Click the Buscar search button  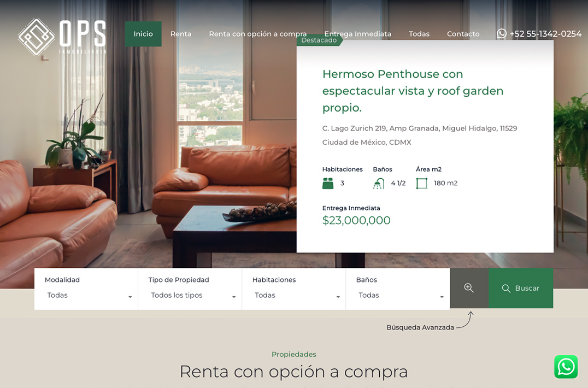pos(521,289)
